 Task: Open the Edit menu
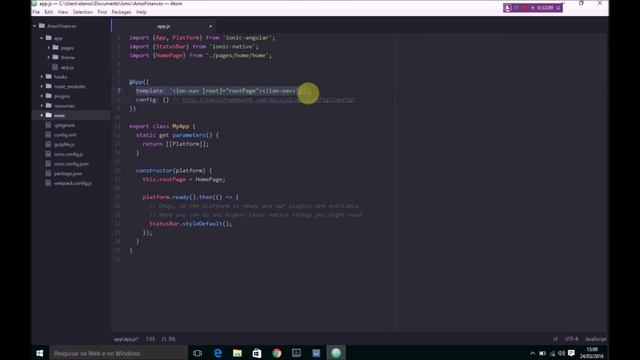[49, 12]
